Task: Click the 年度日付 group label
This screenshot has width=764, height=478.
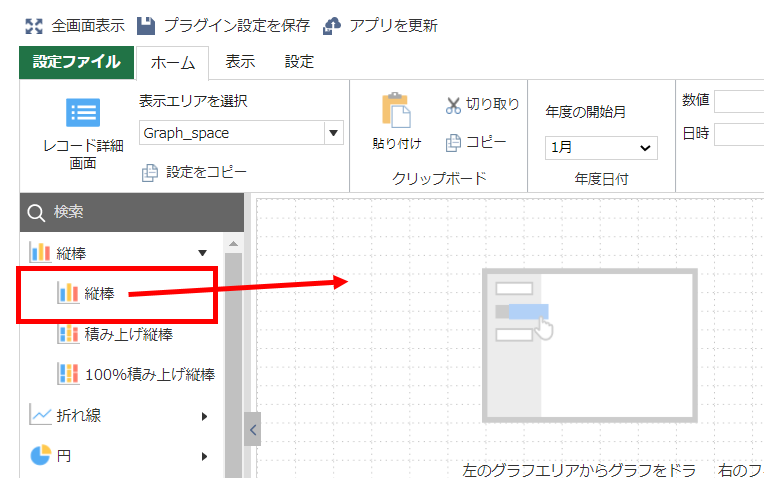Action: 601,179
